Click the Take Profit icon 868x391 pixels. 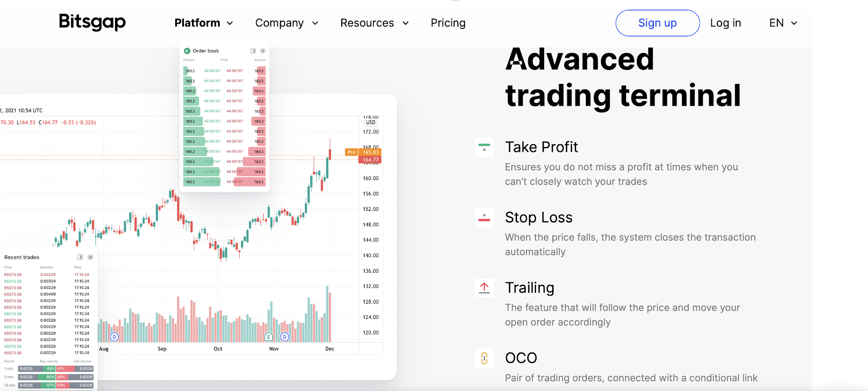(484, 147)
